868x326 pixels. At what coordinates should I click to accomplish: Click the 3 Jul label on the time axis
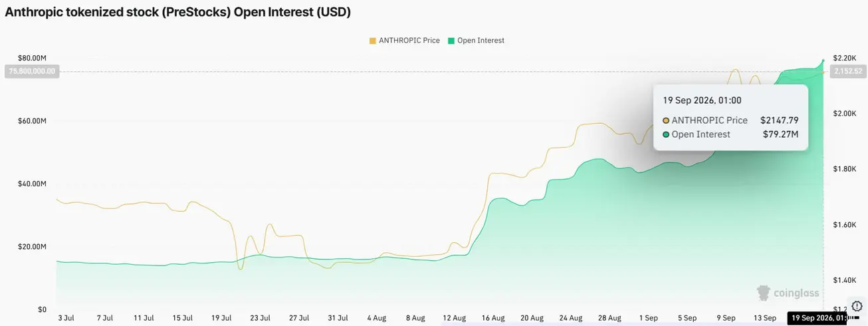66,318
